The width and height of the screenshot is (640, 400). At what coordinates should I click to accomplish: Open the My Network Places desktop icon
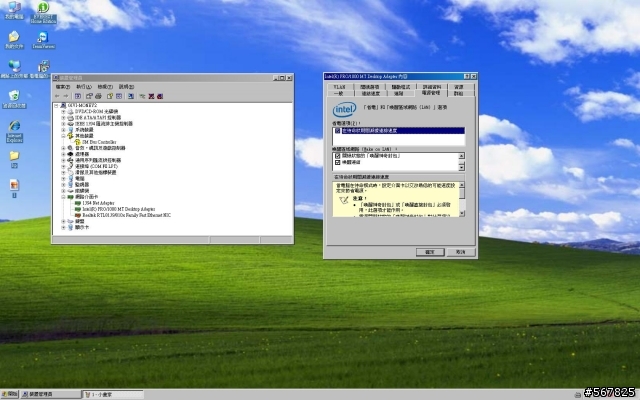tap(14, 69)
